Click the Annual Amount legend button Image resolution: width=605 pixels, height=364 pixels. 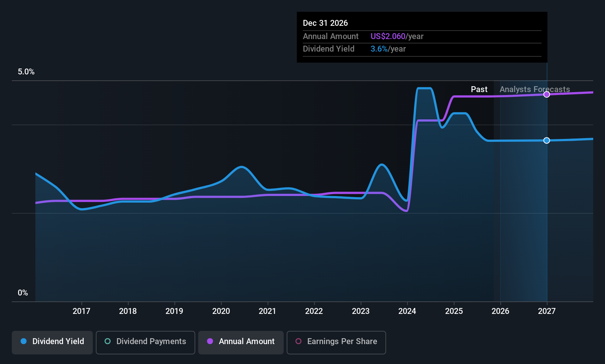point(241,342)
